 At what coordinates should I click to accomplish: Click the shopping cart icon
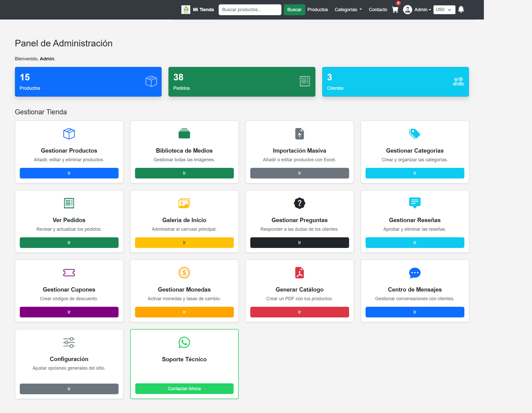click(x=395, y=10)
